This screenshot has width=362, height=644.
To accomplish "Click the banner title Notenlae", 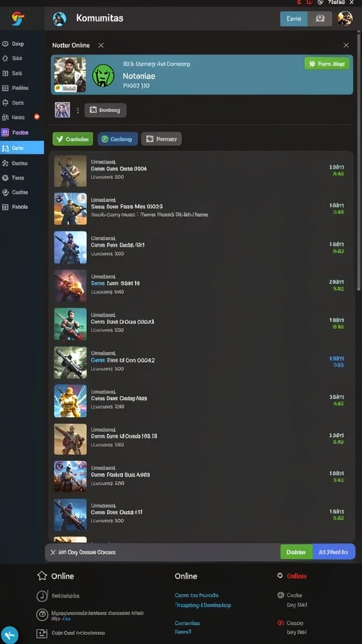I will pyautogui.click(x=139, y=76).
